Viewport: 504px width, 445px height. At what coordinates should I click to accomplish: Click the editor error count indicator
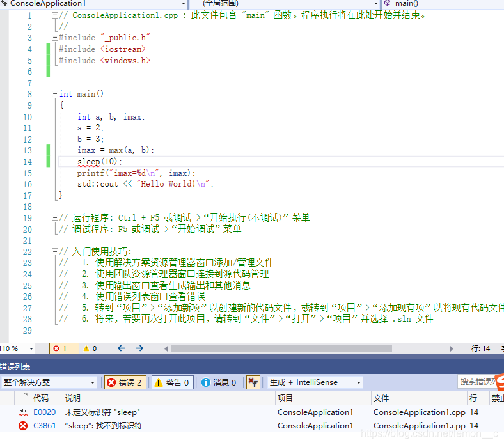point(64,348)
